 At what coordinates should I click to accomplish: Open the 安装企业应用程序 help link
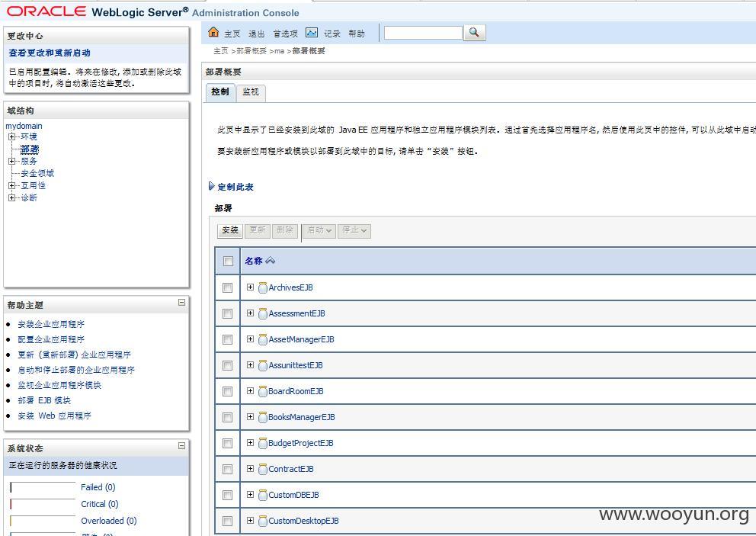tap(51, 324)
